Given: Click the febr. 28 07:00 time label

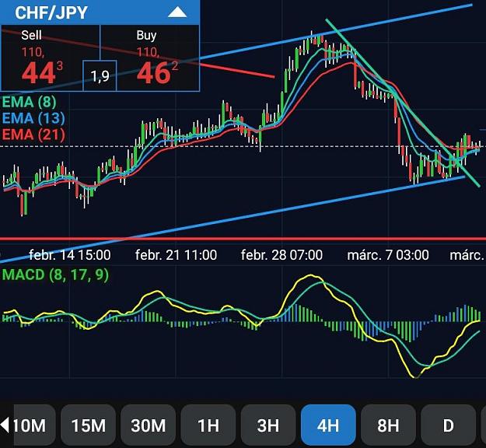Looking at the screenshot, I should coord(281,255).
